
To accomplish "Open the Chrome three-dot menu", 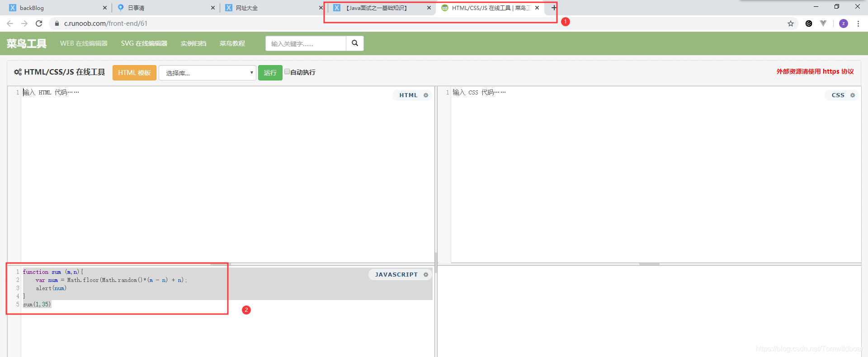I will (x=858, y=23).
